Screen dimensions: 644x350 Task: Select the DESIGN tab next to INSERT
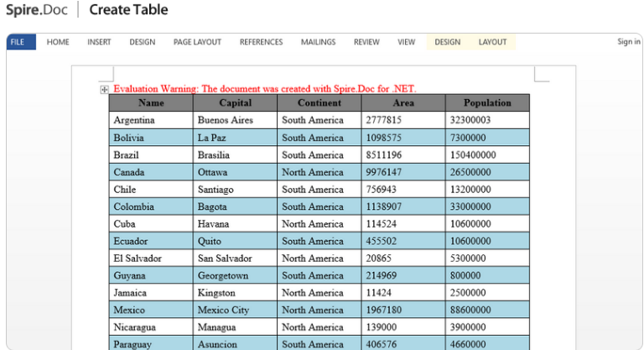coord(143,42)
